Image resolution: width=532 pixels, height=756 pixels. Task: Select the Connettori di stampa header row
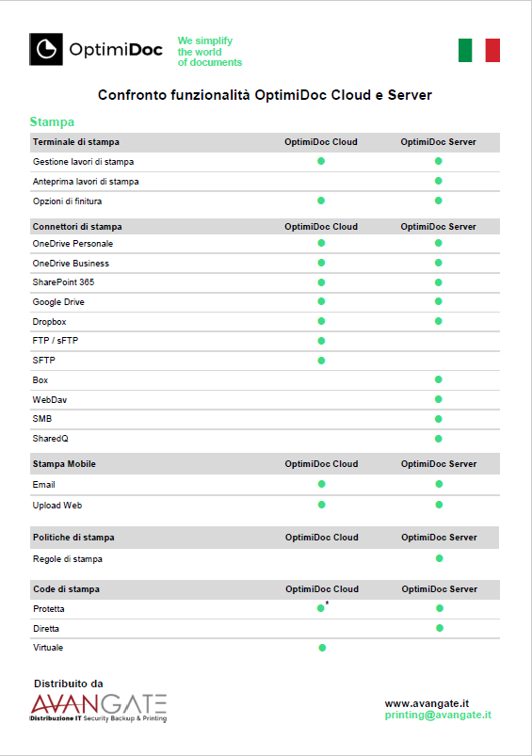[265, 227]
